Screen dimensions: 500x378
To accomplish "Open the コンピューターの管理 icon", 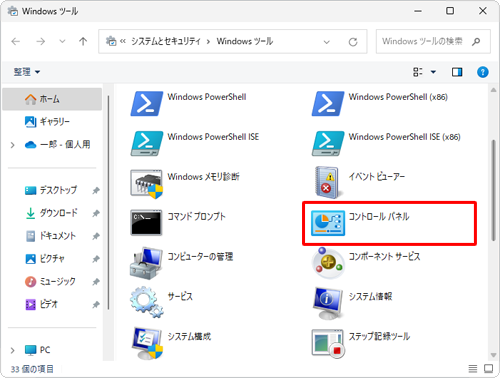I will [x=146, y=263].
